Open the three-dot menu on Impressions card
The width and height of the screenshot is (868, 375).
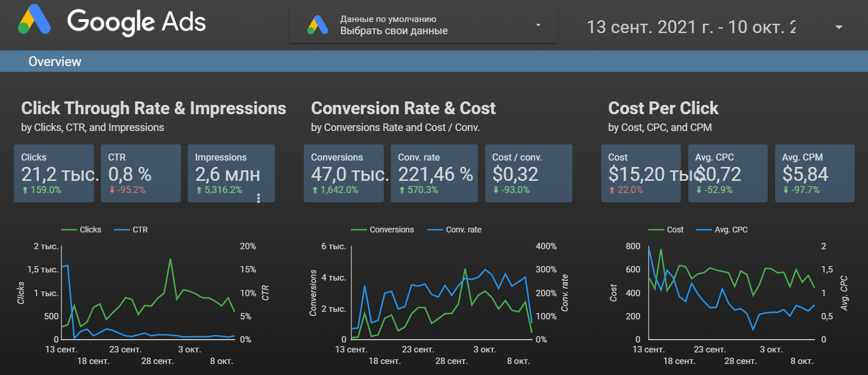point(259,198)
